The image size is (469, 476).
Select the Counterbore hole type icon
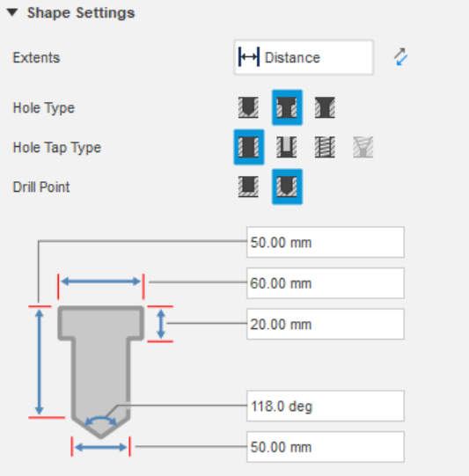(x=287, y=107)
